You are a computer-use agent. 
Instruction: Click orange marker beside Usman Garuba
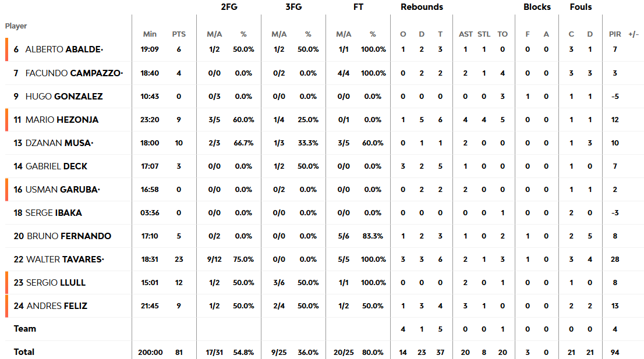pos(6,190)
